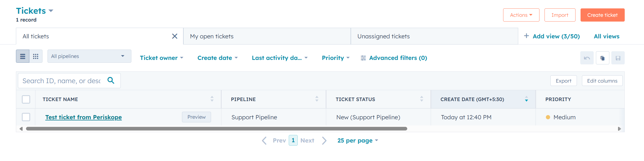
Task: Switch to list view icon
Action: pos(23,56)
